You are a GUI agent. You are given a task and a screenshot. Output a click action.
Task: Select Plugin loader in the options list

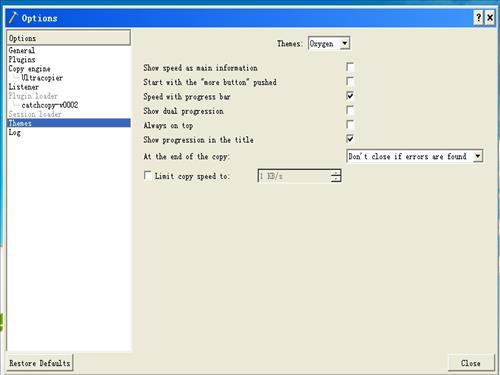[x=33, y=96]
